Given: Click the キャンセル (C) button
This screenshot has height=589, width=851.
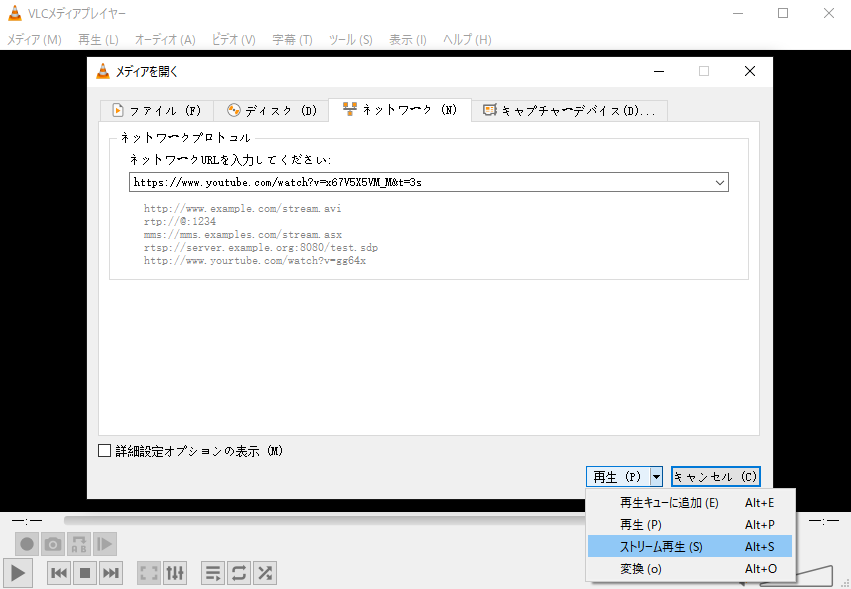Looking at the screenshot, I should tap(715, 477).
